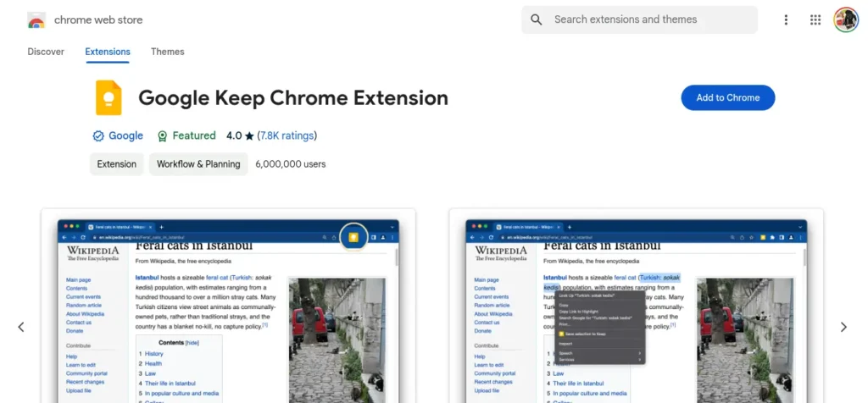Switch to the Discover tab

46,52
